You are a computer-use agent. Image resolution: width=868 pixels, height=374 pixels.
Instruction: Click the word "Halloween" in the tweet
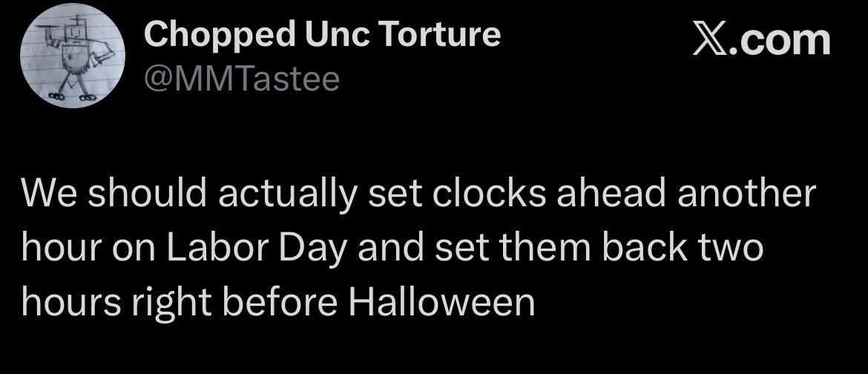441,301
